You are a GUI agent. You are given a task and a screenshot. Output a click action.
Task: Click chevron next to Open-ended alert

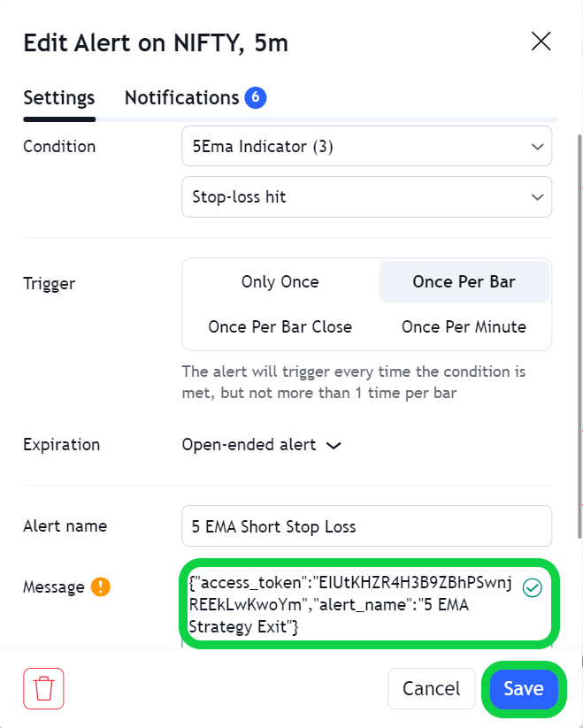pos(334,446)
